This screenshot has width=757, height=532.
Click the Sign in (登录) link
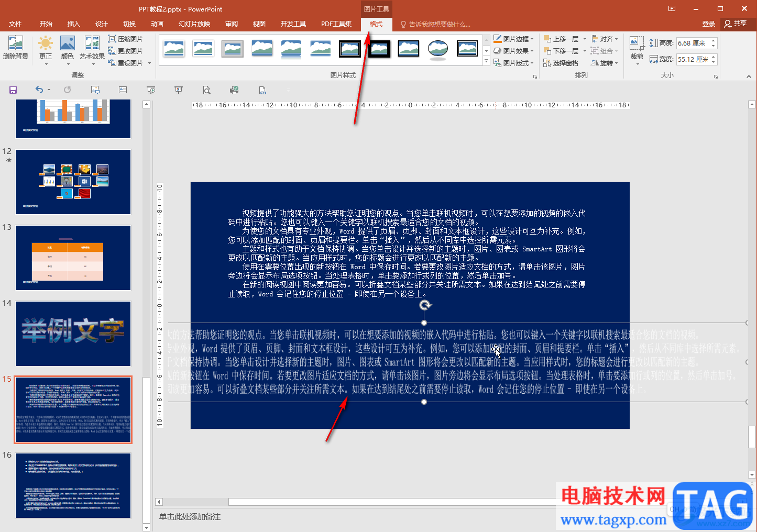click(x=708, y=24)
